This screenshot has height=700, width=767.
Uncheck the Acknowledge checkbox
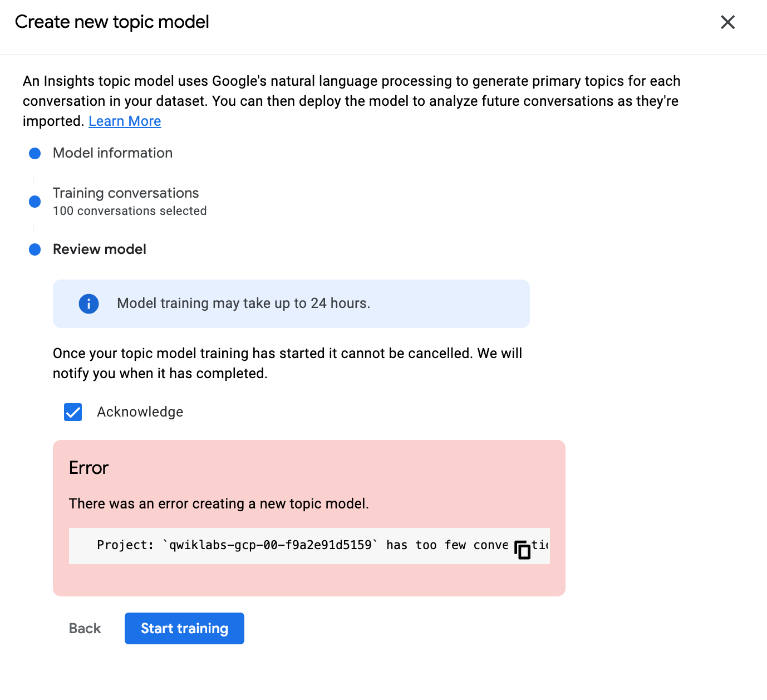point(73,412)
